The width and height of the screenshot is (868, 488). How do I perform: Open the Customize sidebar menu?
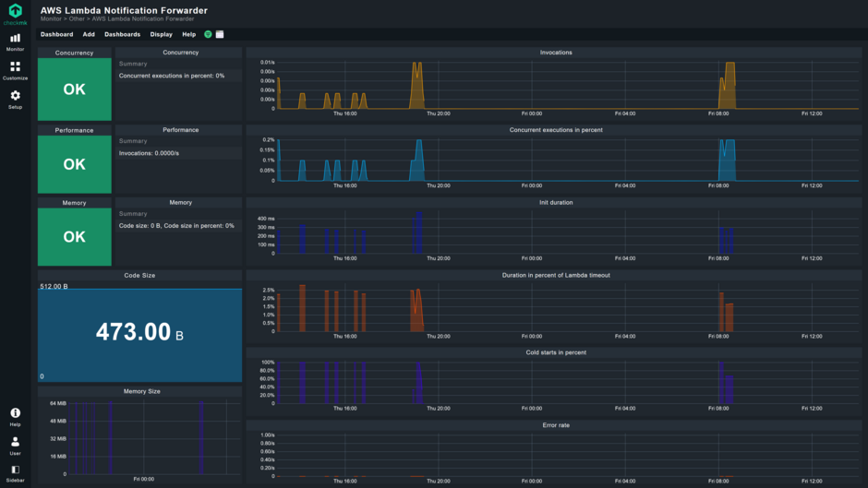pos(15,70)
